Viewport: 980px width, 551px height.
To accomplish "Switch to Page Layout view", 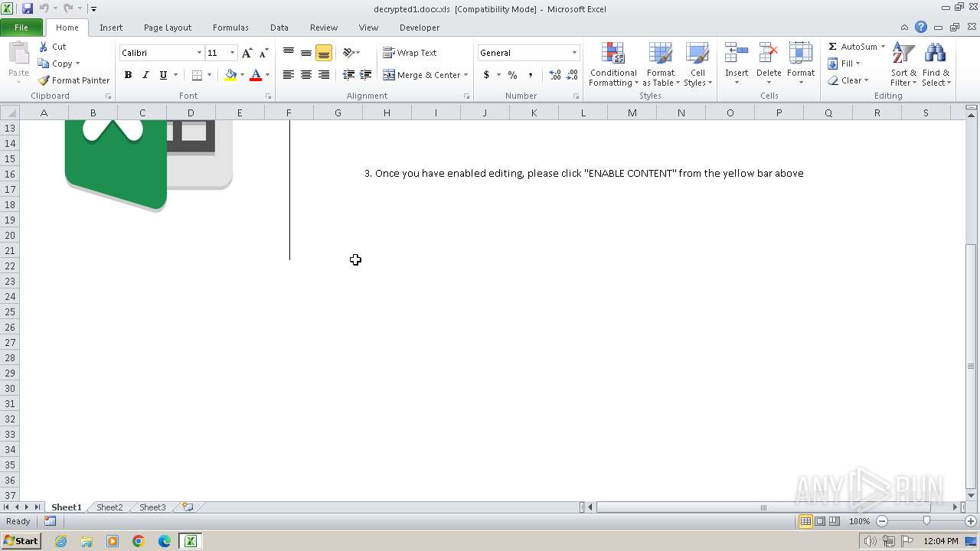I will click(x=820, y=521).
